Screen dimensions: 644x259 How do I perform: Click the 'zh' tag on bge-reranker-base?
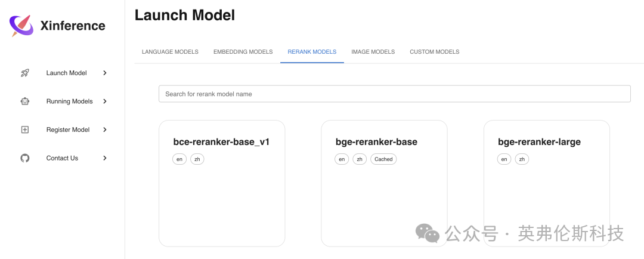tap(360, 159)
